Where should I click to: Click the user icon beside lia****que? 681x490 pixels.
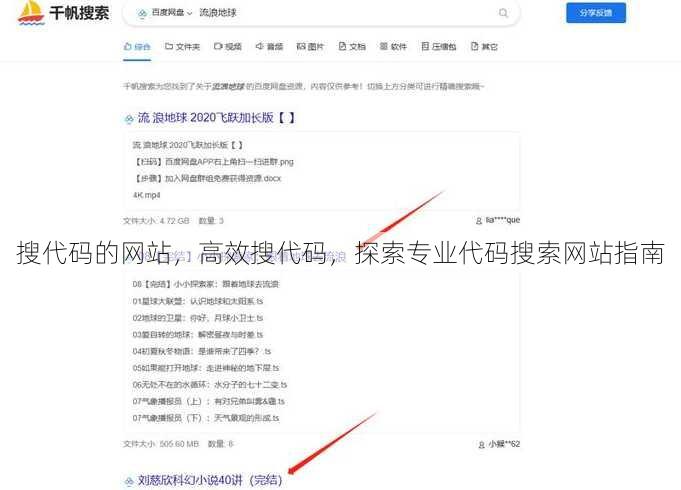[479, 221]
